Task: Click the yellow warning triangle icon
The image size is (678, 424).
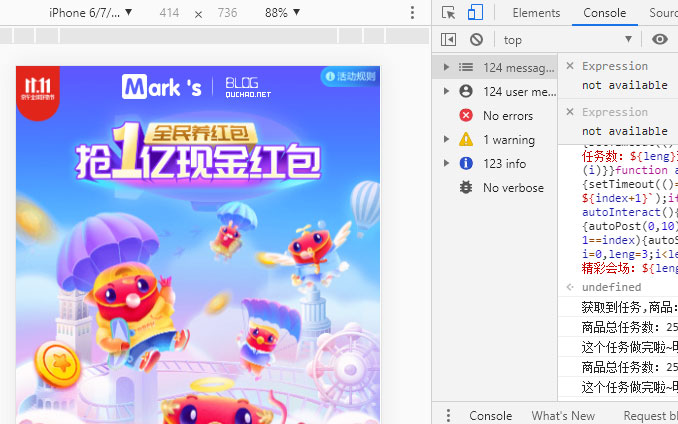Action: [x=466, y=139]
